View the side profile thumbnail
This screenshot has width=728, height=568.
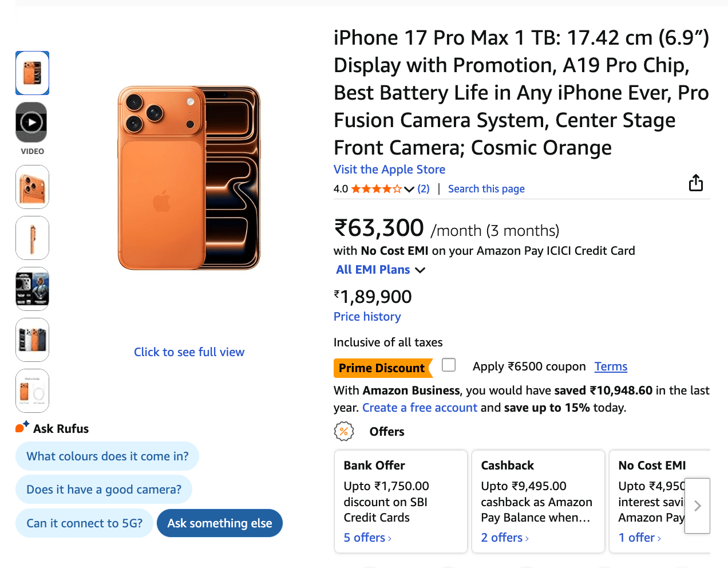32,238
